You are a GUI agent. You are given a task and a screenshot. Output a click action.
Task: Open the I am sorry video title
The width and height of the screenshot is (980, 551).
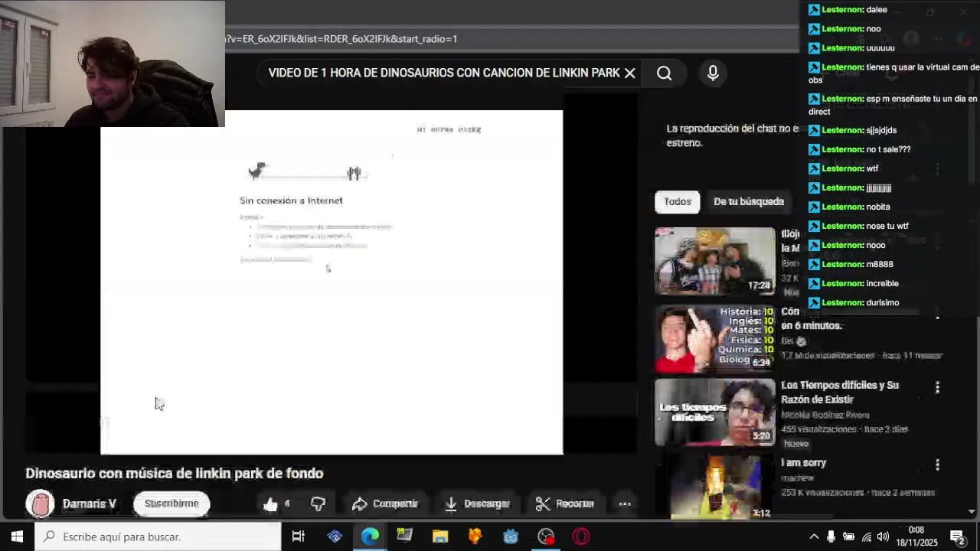803,462
